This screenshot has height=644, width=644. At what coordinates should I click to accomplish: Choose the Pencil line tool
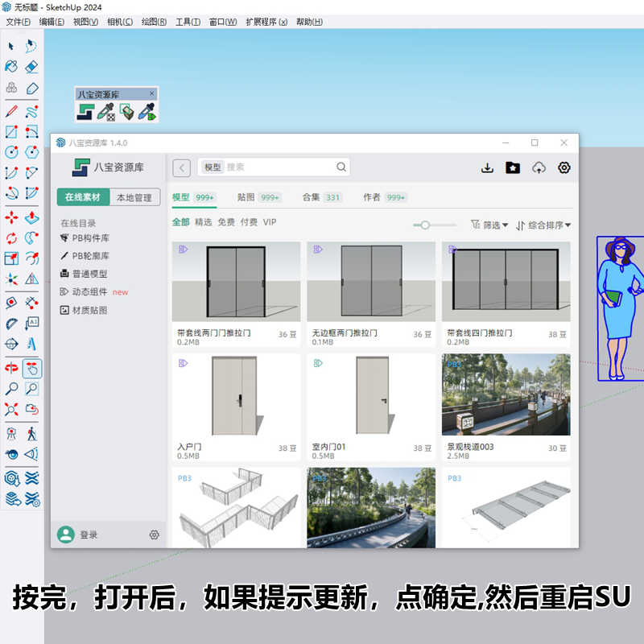pos(12,111)
